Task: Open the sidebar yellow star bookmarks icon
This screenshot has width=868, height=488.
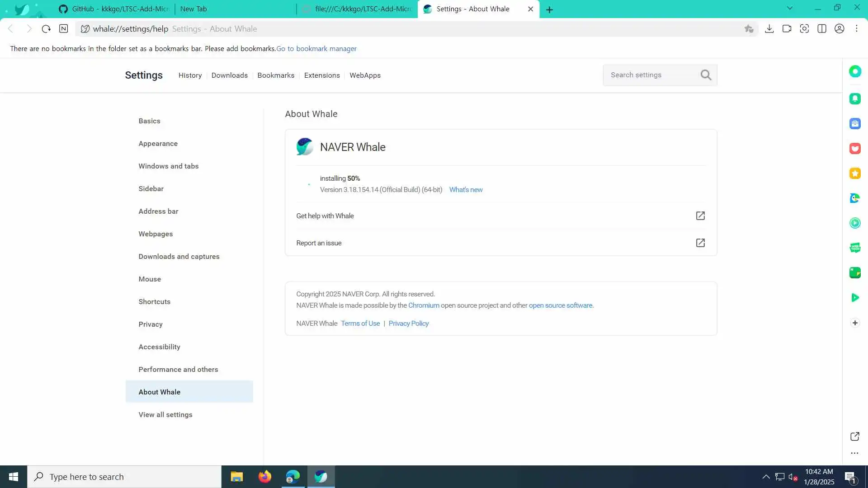Action: [x=855, y=174]
